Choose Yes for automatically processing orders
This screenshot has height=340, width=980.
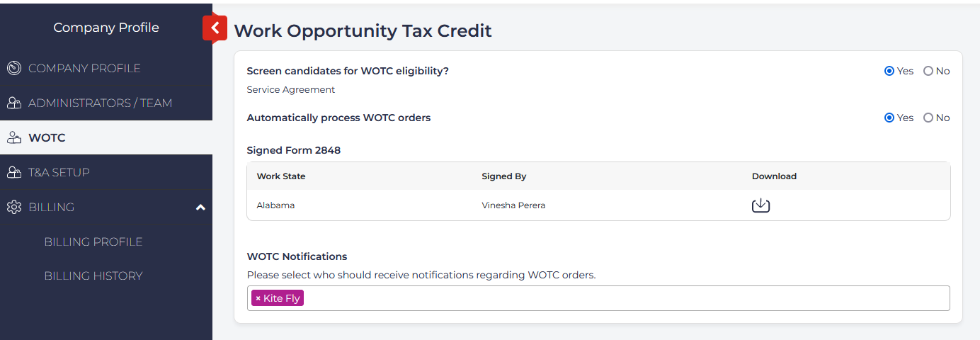(889, 118)
